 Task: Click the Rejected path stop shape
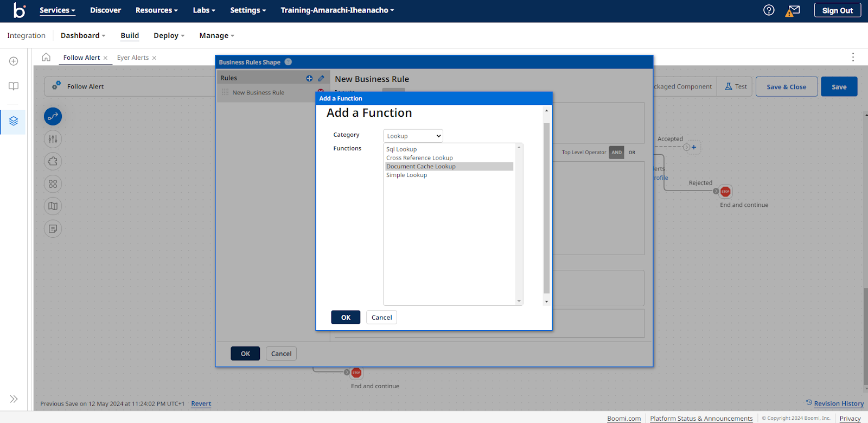pos(725,191)
